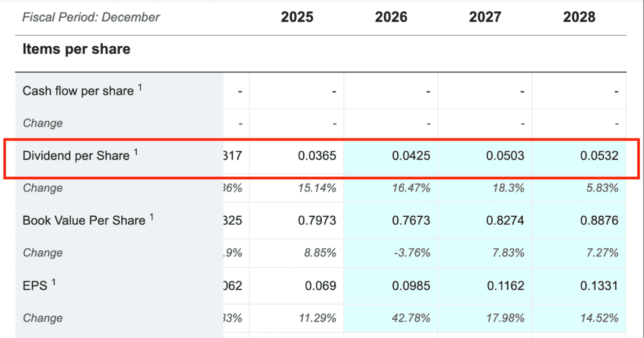
Task: Select the 0.0985 EPS value
Action: [x=411, y=286]
